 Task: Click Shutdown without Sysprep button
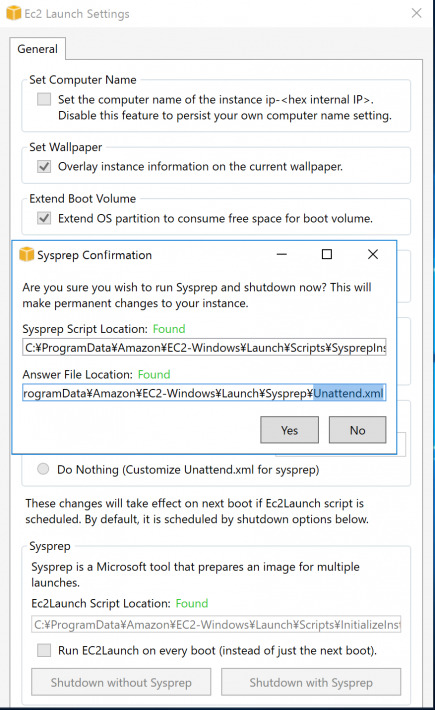(121, 682)
